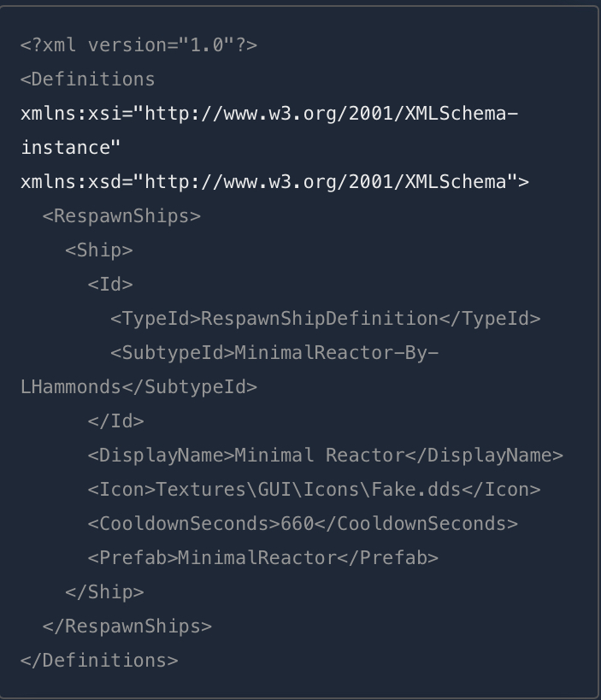Click the 660 CooldownSeconds value
Screen dimensions: 601x700
tap(298, 523)
